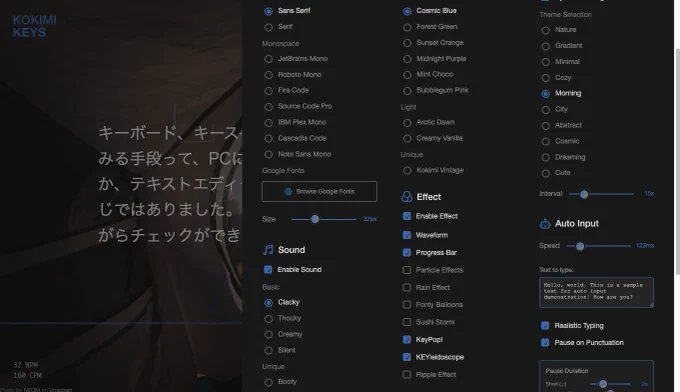Select Cozy background theme
680x392 pixels.
pos(546,78)
